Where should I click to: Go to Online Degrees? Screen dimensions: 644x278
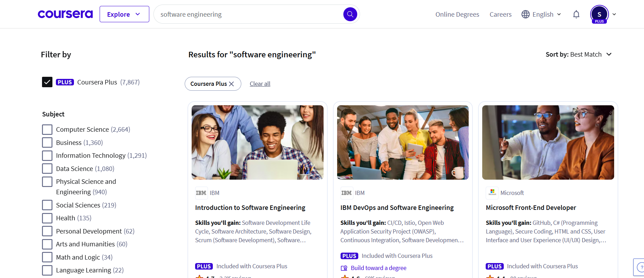point(457,14)
